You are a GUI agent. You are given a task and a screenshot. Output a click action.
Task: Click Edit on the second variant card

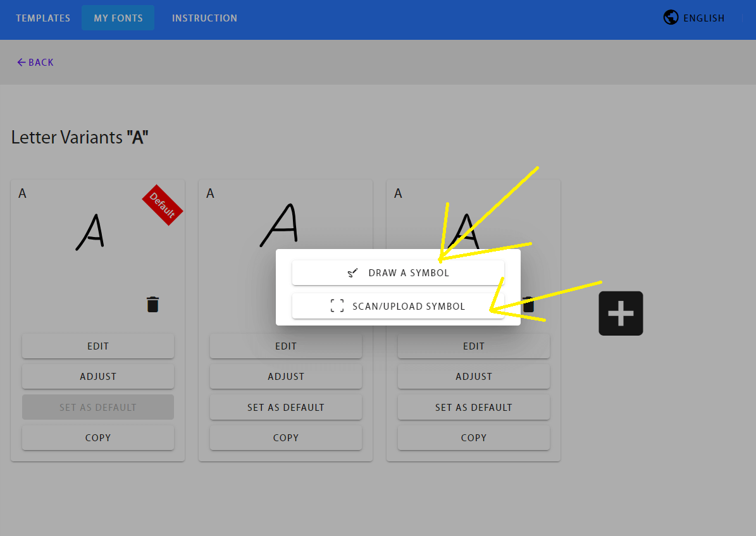[x=286, y=346]
